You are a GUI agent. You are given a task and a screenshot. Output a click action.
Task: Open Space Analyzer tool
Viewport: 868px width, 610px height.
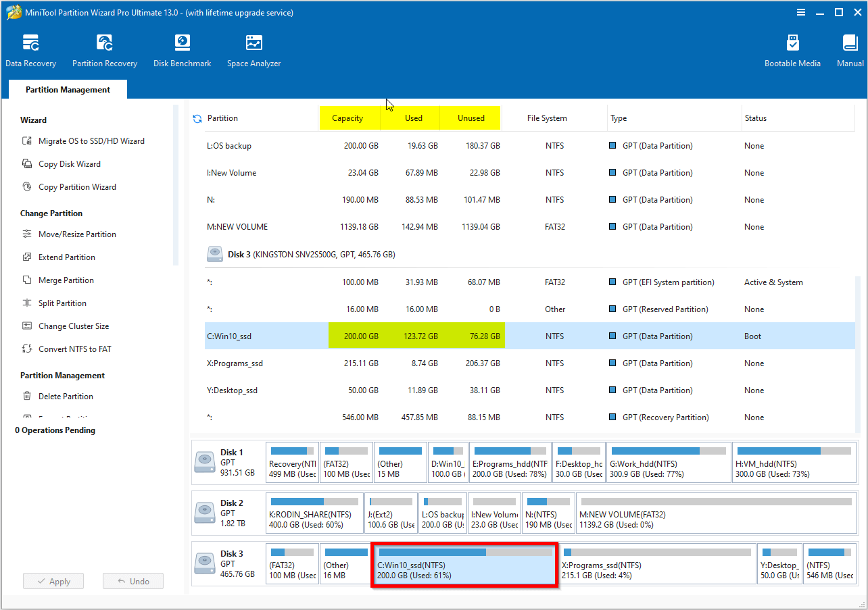click(x=254, y=51)
